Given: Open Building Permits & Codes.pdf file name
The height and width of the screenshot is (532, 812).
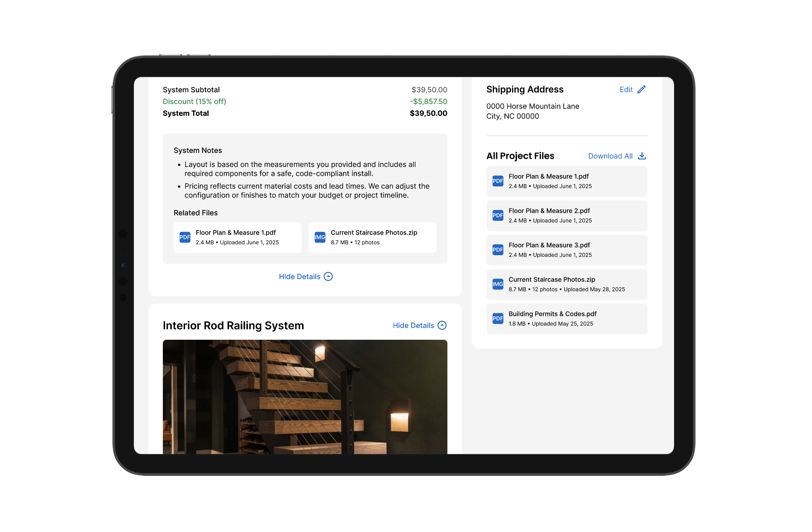Looking at the screenshot, I should [x=552, y=314].
